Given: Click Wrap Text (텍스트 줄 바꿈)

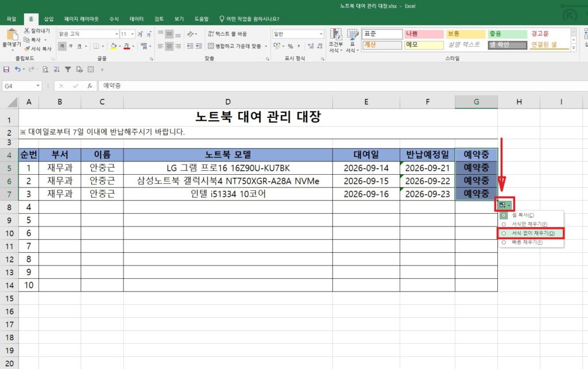Looking at the screenshot, I should click(227, 34).
